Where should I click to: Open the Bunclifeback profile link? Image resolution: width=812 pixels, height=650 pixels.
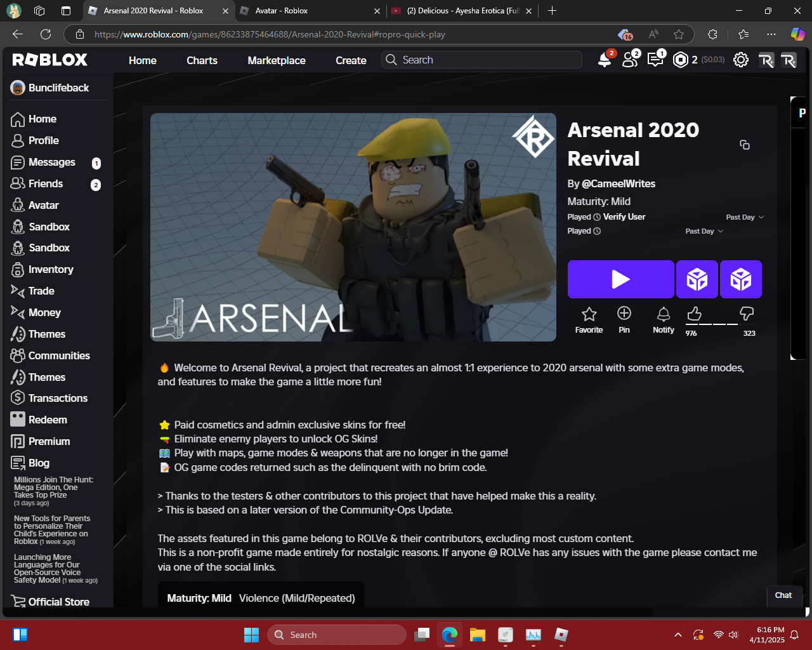pos(50,88)
